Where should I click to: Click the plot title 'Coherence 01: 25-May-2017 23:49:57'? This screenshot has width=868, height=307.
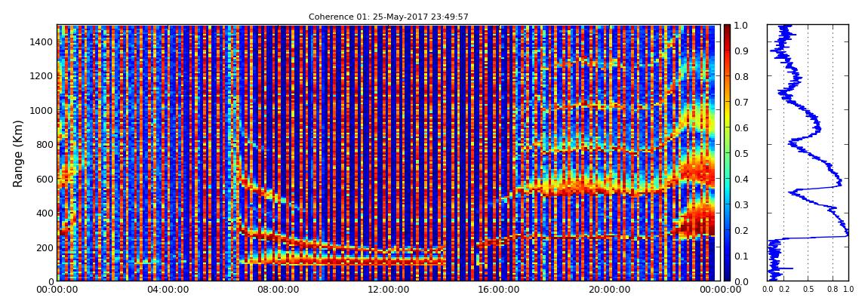388,17
